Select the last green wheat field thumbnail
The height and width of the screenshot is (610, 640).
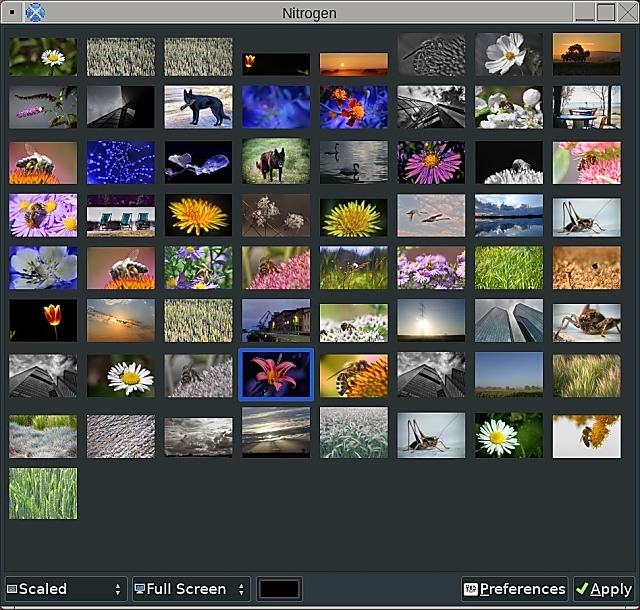click(x=43, y=493)
